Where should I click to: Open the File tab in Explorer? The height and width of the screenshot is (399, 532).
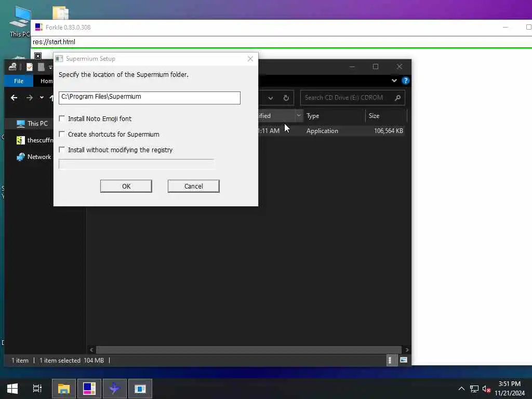(x=19, y=81)
